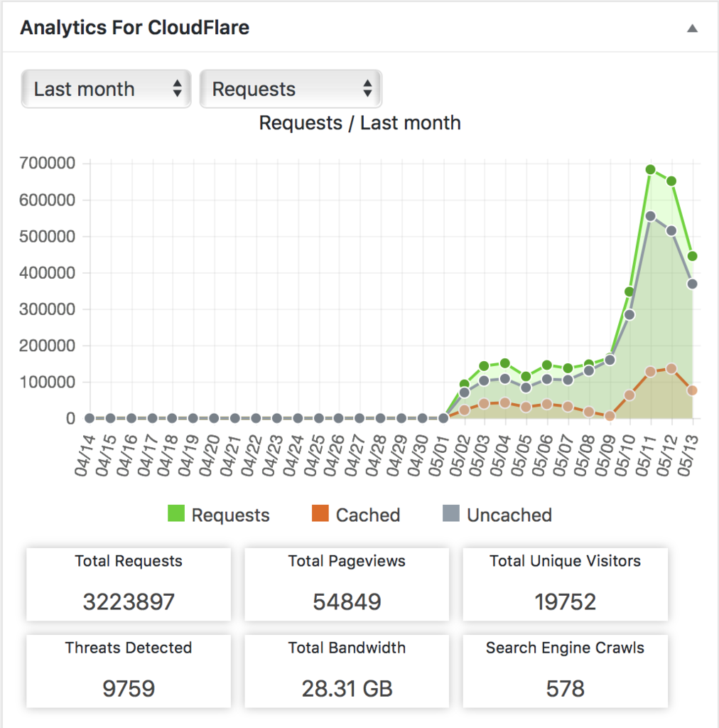Click the gray Uncached point on 05/11

pos(650,216)
